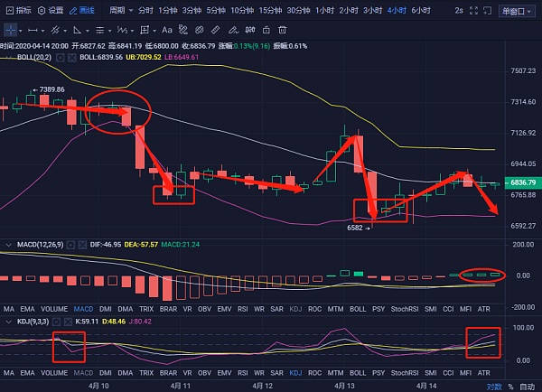Toggle 自动 auto scale
Image resolution: width=542 pixels, height=392 pixels.
528,387
